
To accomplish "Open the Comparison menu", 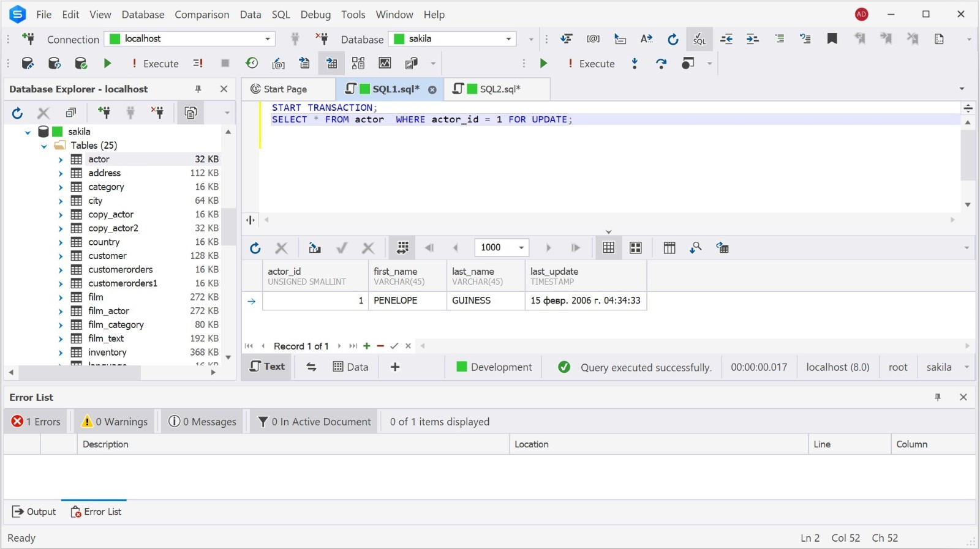I will [202, 14].
